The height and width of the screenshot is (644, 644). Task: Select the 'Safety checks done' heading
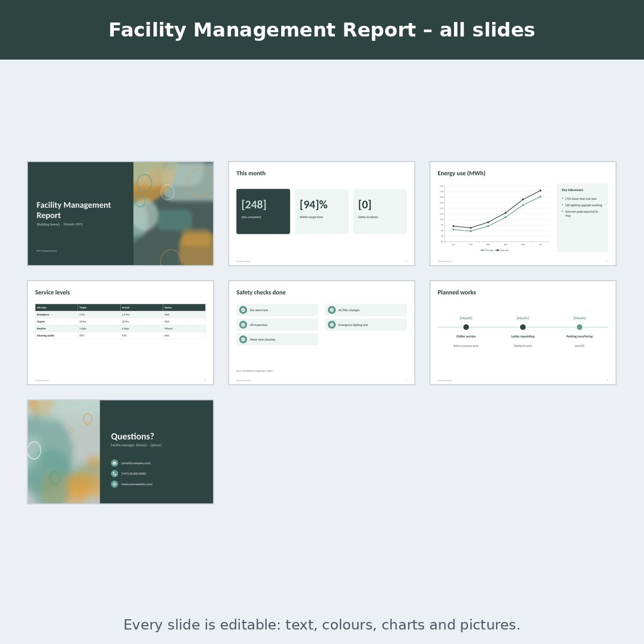[261, 292]
